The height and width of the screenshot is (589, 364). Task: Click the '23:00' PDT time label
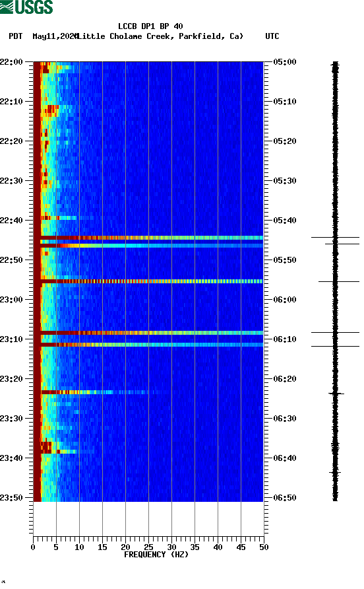(x=11, y=300)
